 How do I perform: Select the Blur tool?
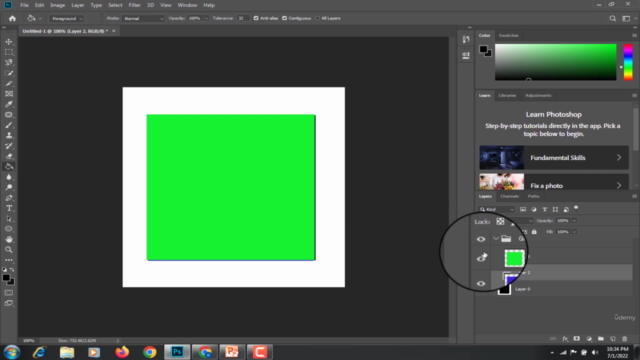coord(9,177)
